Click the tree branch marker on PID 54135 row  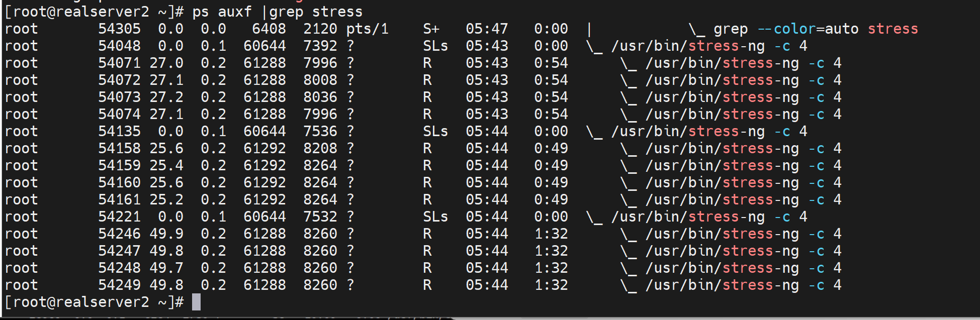(594, 132)
